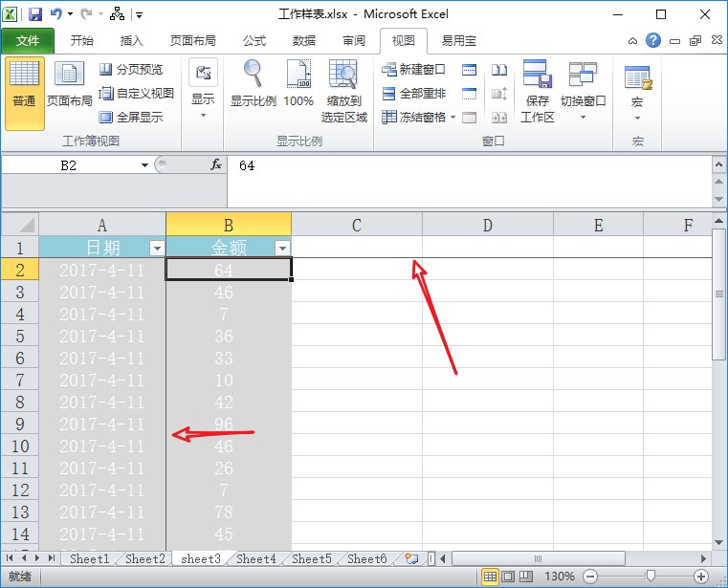Click the zoom out minus button

[x=590, y=577]
